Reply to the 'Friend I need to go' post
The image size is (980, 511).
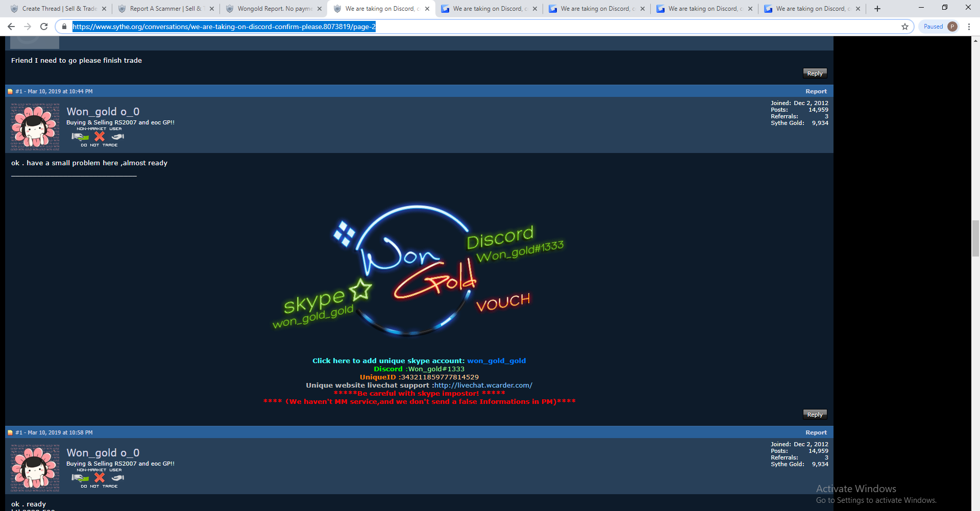click(x=815, y=73)
